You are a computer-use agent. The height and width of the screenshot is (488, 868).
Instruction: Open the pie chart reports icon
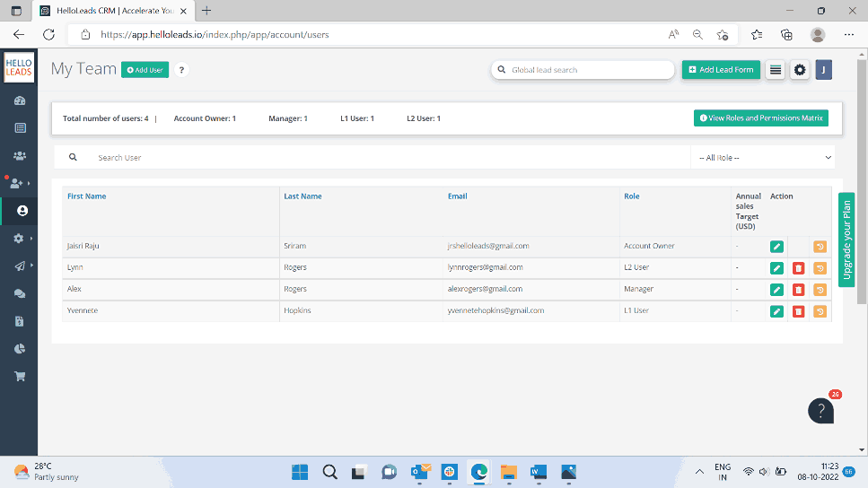(20, 348)
